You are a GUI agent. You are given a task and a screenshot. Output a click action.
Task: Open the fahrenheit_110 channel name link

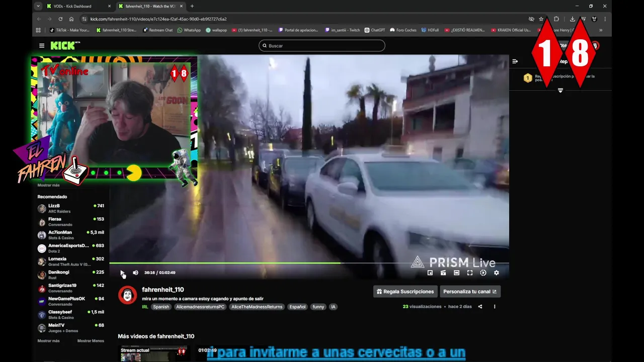click(163, 290)
